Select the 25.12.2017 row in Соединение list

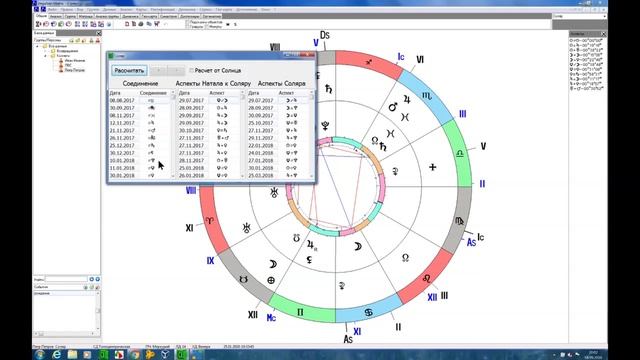(140, 145)
